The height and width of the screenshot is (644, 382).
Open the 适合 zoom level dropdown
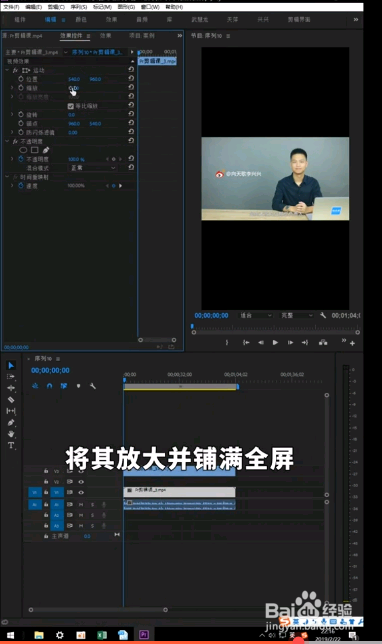coord(255,315)
